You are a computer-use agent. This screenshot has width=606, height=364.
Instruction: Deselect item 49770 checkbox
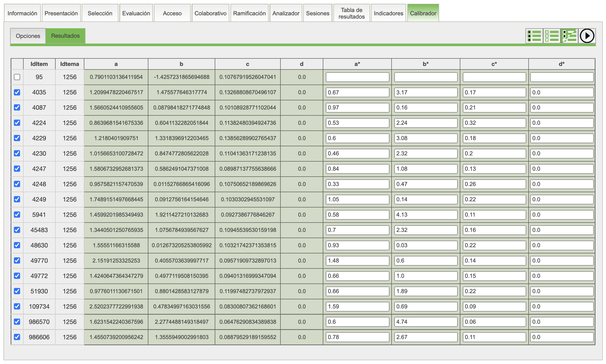click(17, 260)
